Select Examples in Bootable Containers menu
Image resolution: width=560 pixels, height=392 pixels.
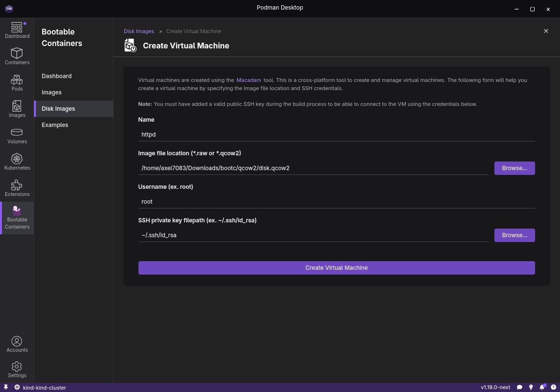55,125
